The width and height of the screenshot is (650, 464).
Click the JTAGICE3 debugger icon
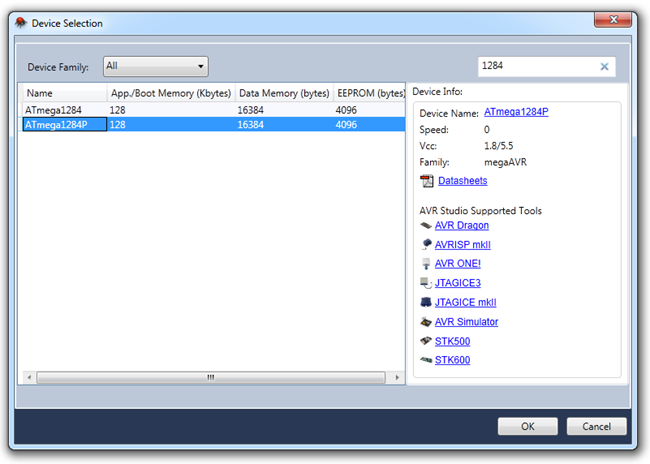[x=426, y=283]
